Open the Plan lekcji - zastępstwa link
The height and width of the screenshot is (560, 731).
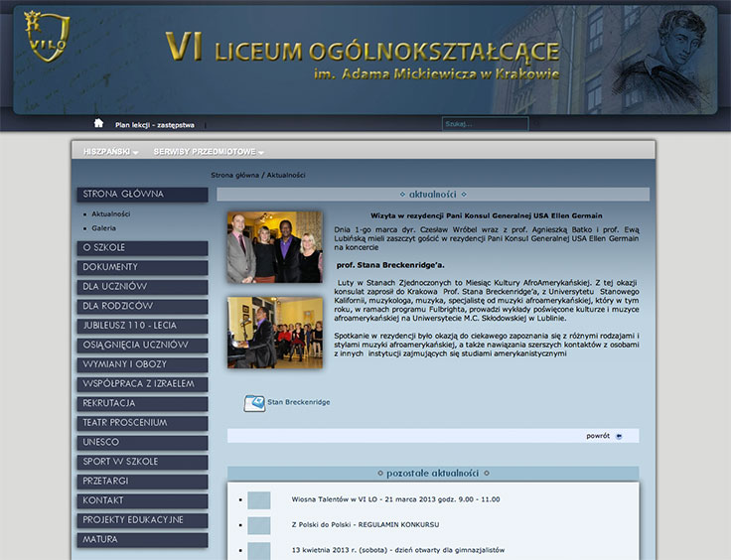[x=154, y=125]
